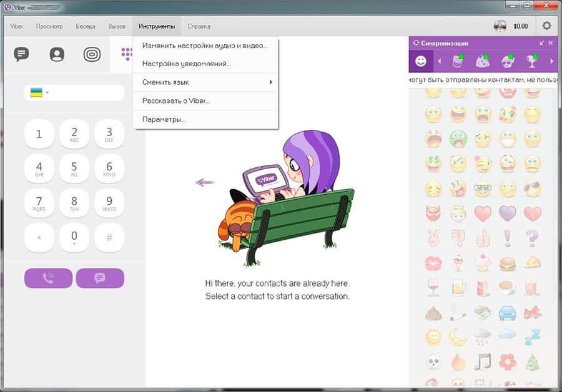Open the trophy cup sticker pack
This screenshot has width=562, height=392.
pos(532,61)
